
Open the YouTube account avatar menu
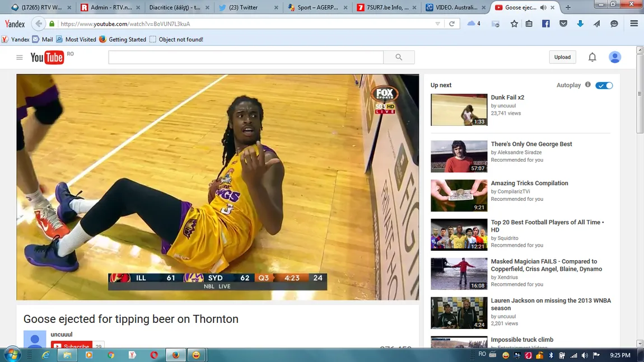[614, 57]
